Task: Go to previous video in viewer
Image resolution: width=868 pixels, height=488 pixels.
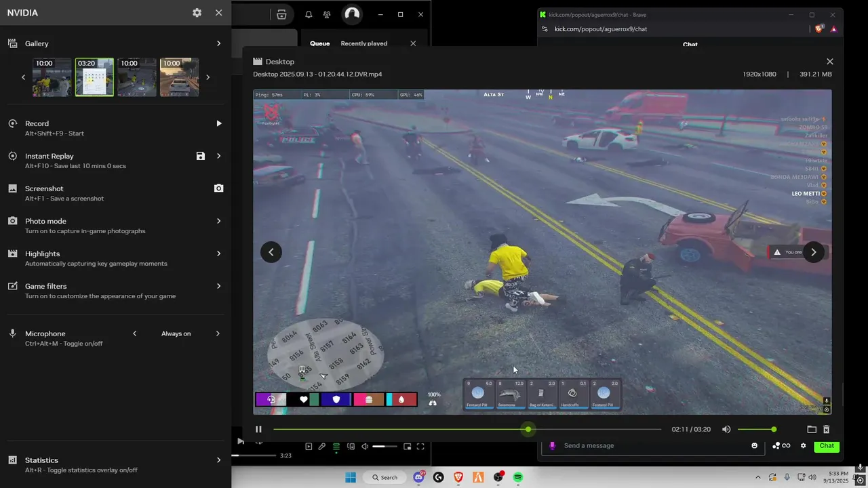Action: tap(271, 252)
